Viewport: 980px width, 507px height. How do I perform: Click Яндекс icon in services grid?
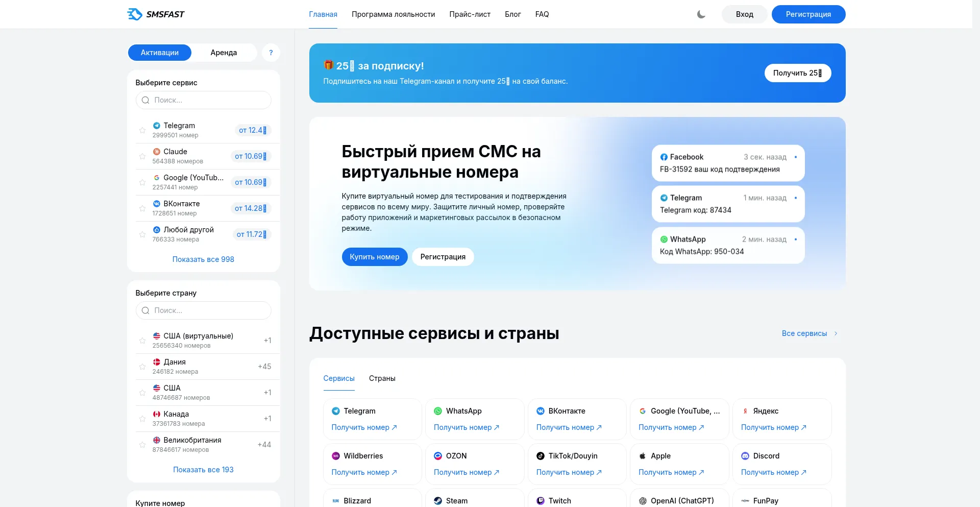coord(745,411)
